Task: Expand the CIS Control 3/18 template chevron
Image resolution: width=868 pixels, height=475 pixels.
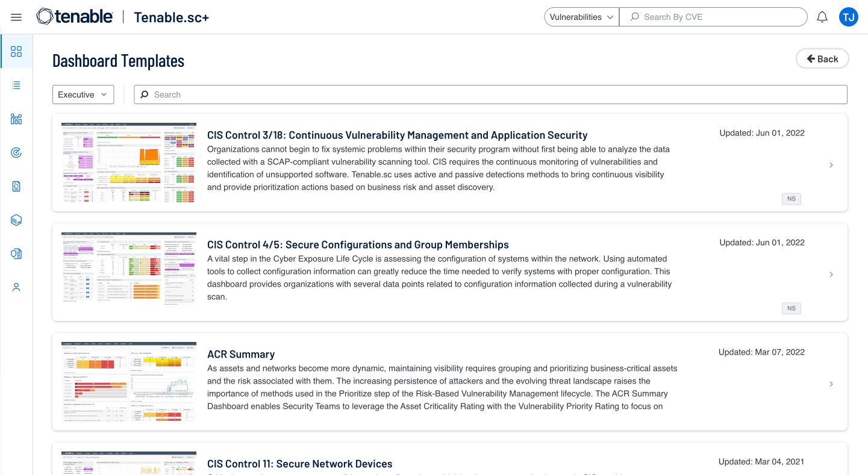Action: click(x=831, y=165)
